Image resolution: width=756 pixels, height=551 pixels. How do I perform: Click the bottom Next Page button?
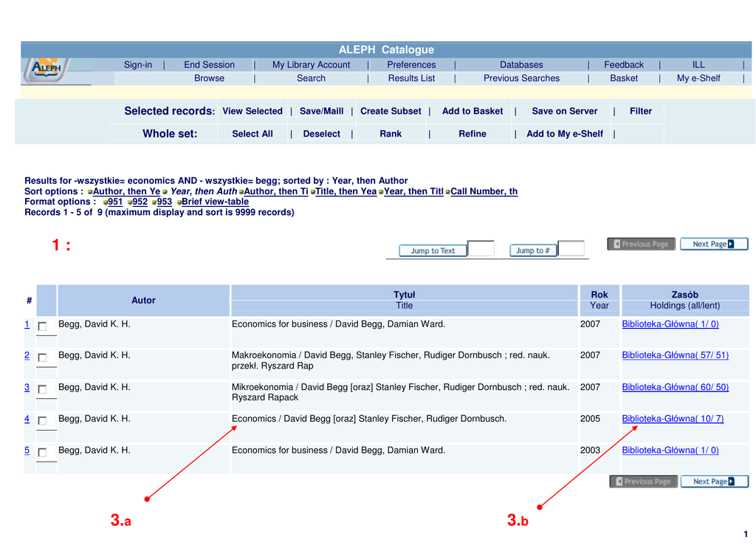pyautogui.click(x=713, y=482)
